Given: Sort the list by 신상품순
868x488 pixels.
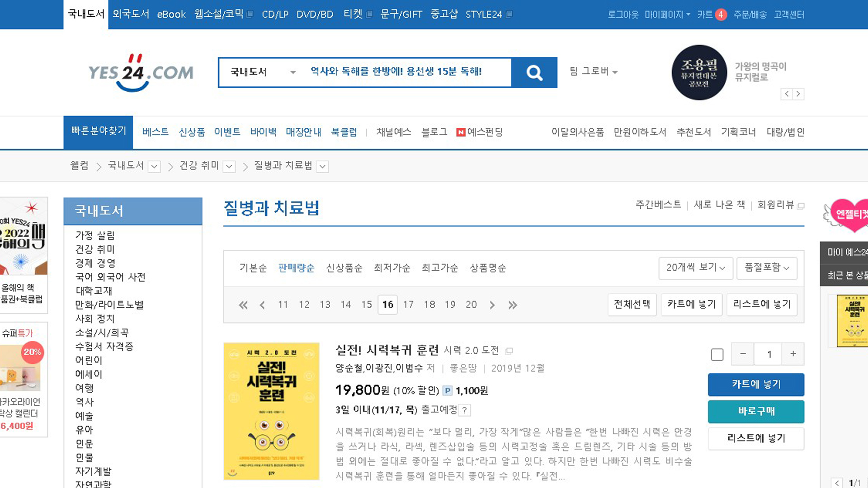Looking at the screenshot, I should [344, 268].
